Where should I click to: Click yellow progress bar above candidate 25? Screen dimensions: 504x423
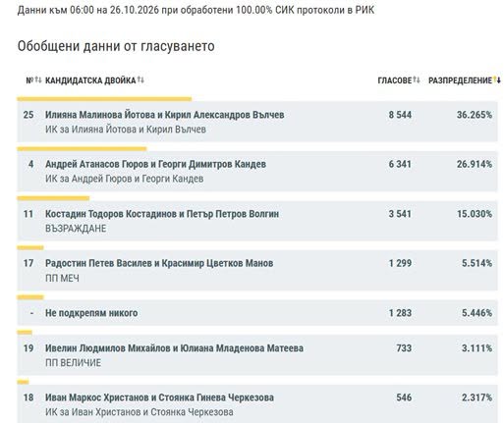(x=104, y=99)
